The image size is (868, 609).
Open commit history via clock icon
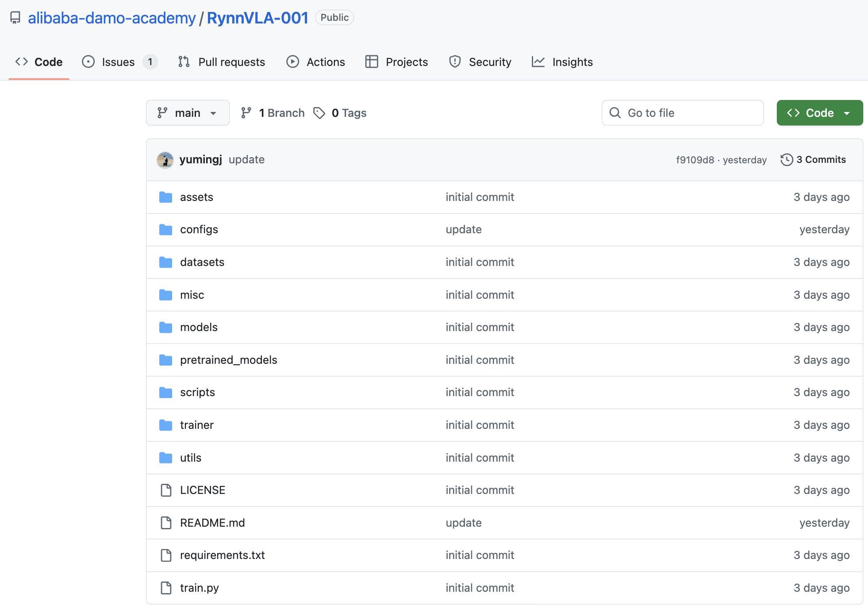[786, 160]
